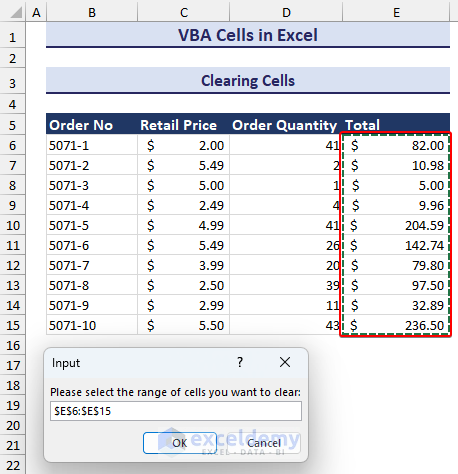Select cell with order 5071-8
Viewport: 458px width, 474px height.
(92, 285)
